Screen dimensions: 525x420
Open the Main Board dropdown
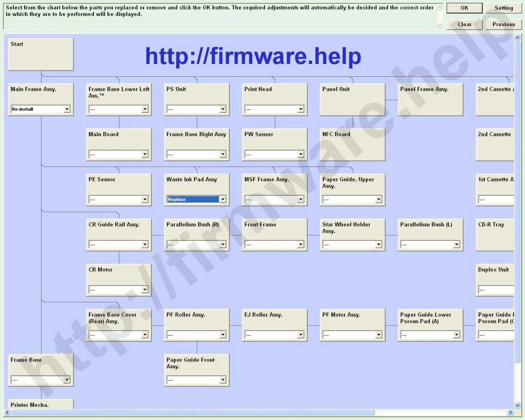point(119,154)
